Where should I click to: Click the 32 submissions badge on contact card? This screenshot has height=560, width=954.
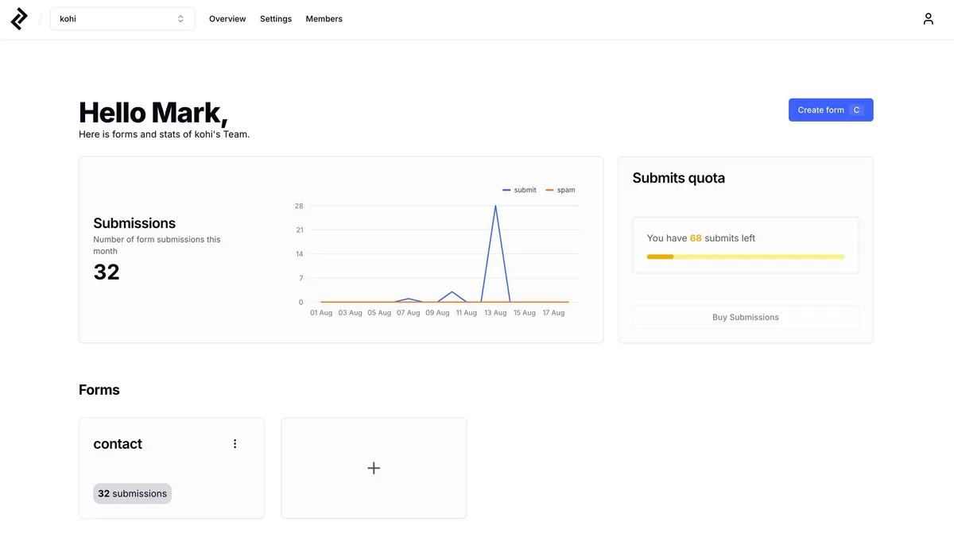tap(132, 493)
